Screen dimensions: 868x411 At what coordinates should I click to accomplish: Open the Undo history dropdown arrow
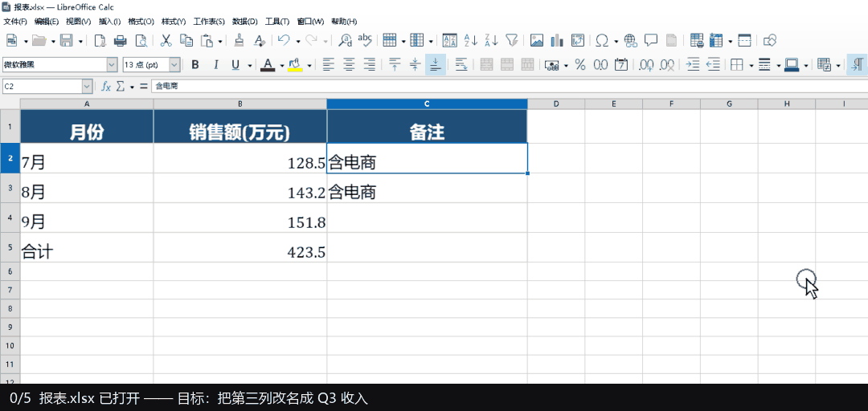click(298, 41)
